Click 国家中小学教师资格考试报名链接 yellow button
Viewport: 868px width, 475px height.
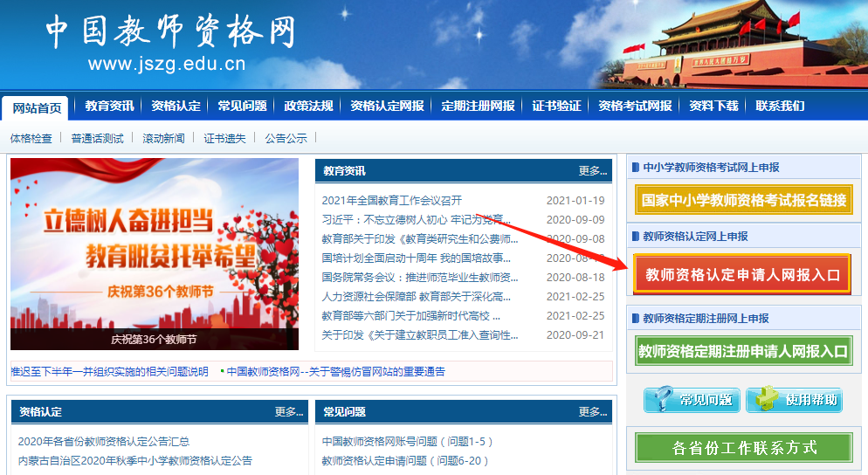[744, 199]
